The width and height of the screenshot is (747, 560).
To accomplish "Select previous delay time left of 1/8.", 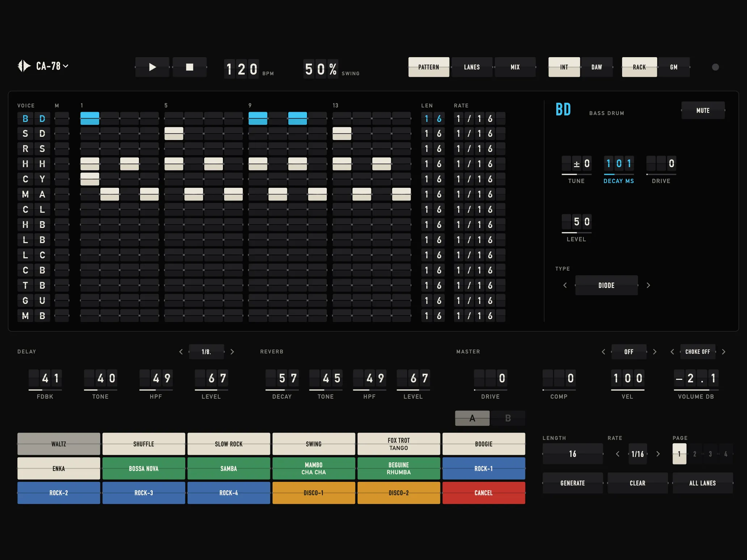I will (x=181, y=352).
